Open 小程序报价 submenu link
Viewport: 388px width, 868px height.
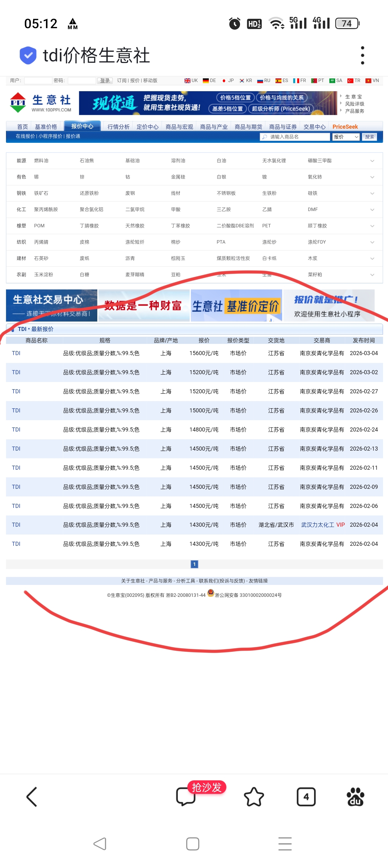pyautogui.click(x=50, y=136)
